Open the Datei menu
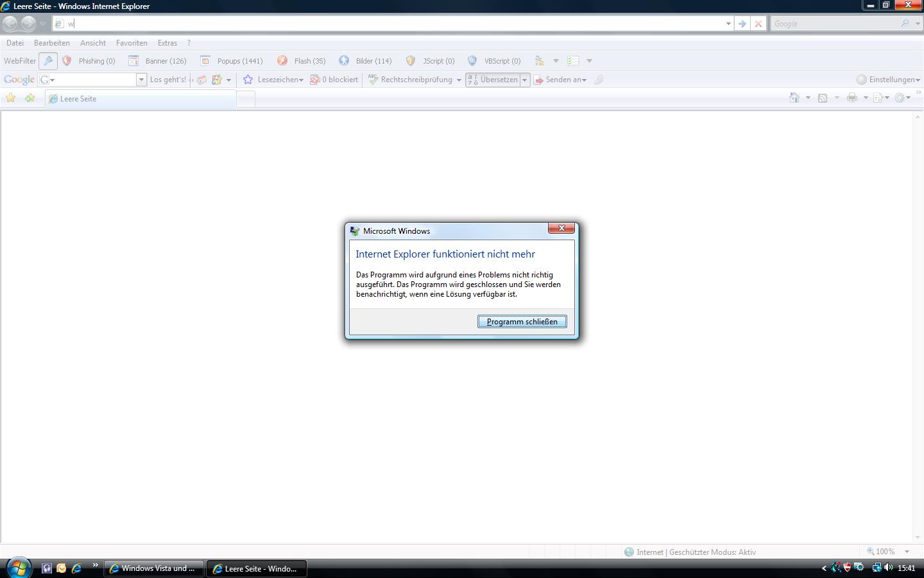 pyautogui.click(x=15, y=43)
